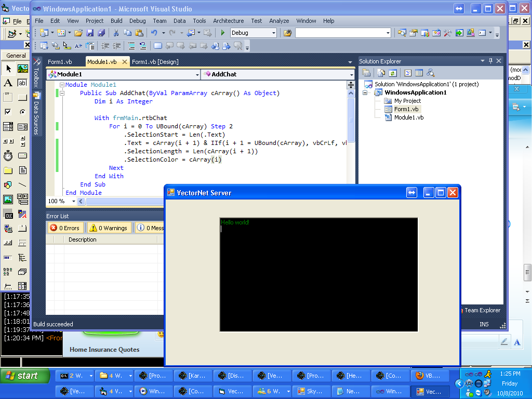Cut selection using the scissors icon
Viewport: 532px width, 399px height.
[116, 33]
